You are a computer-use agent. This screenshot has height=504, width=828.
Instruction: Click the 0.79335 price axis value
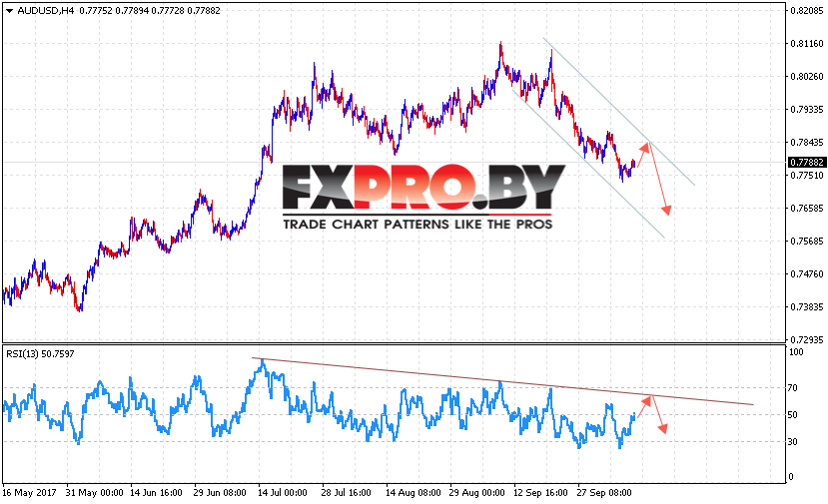tap(807, 110)
